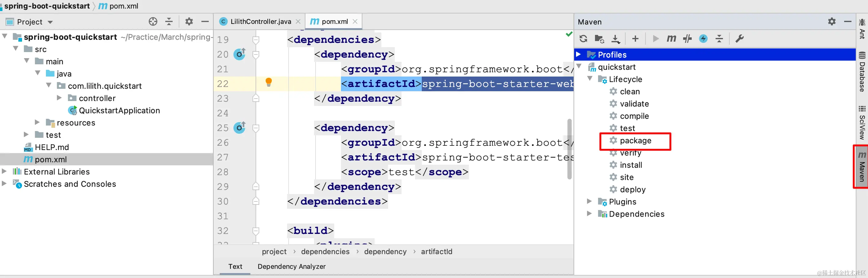Hide the Maven tool window
Screen dimensions: 868x278
[x=848, y=22]
